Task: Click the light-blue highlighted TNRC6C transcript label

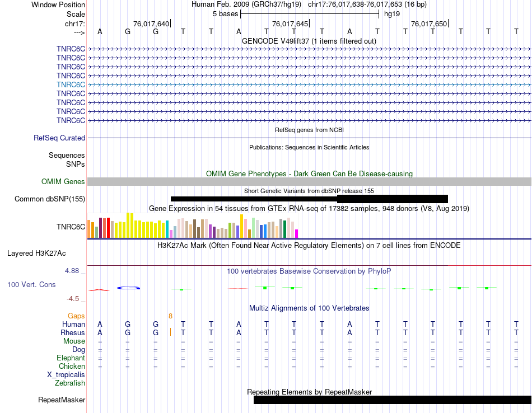Action: pos(71,85)
